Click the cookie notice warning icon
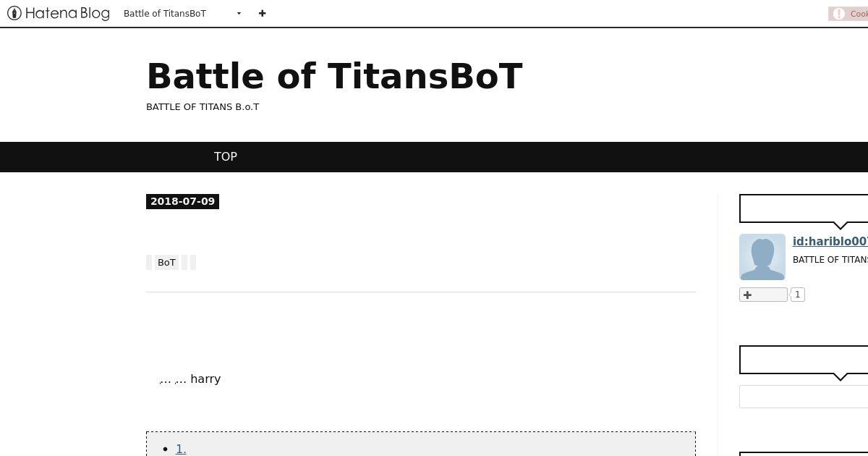The height and width of the screenshot is (456, 868). click(x=839, y=13)
